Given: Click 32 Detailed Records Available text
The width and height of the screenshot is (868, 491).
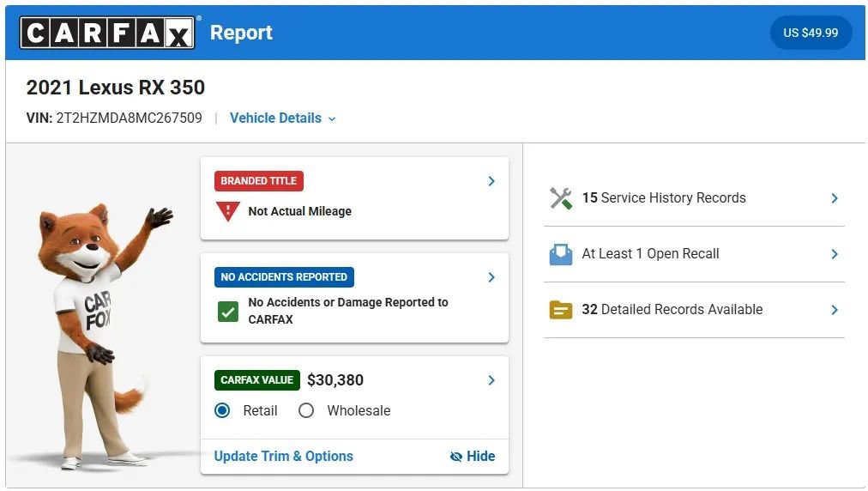Looking at the screenshot, I should click(672, 309).
